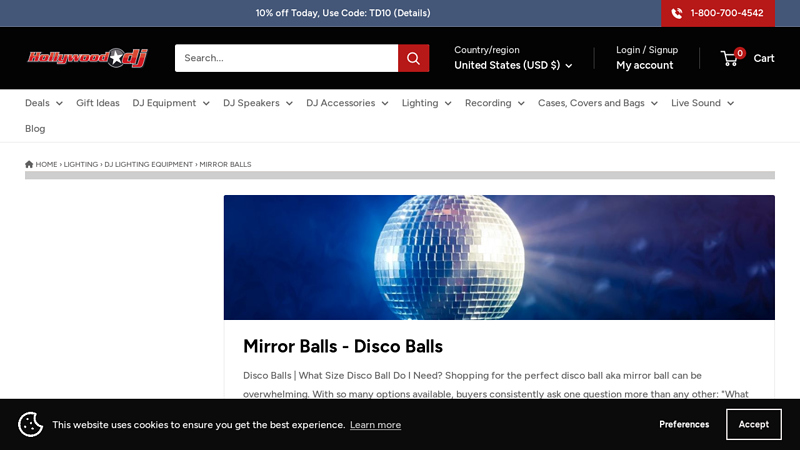Expand Cases, Covers and Bags menu
This screenshot has width=800, height=450.
tap(597, 103)
